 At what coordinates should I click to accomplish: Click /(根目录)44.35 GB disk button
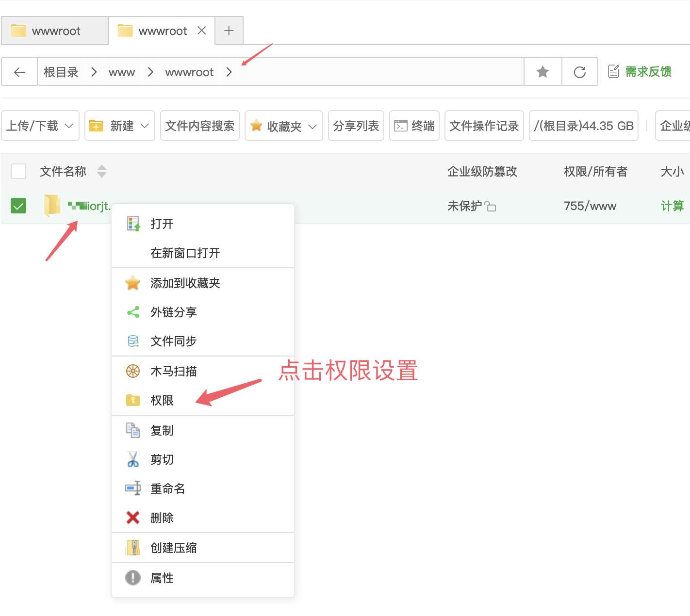pos(584,126)
